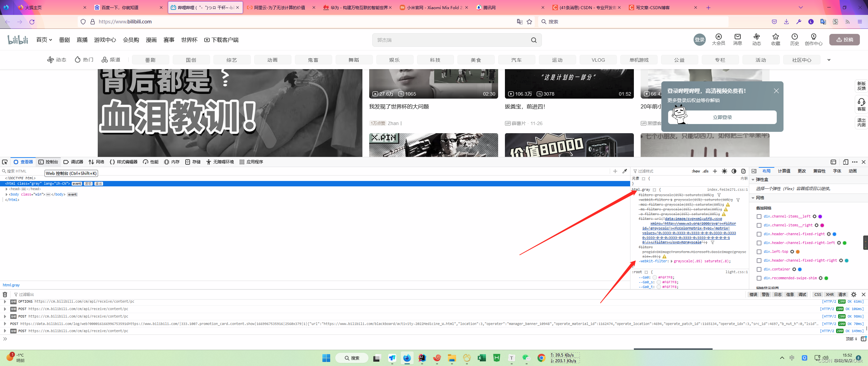Click the add new style rule plus icon
Image resolution: width=868 pixels, height=366 pixels.
click(715, 171)
